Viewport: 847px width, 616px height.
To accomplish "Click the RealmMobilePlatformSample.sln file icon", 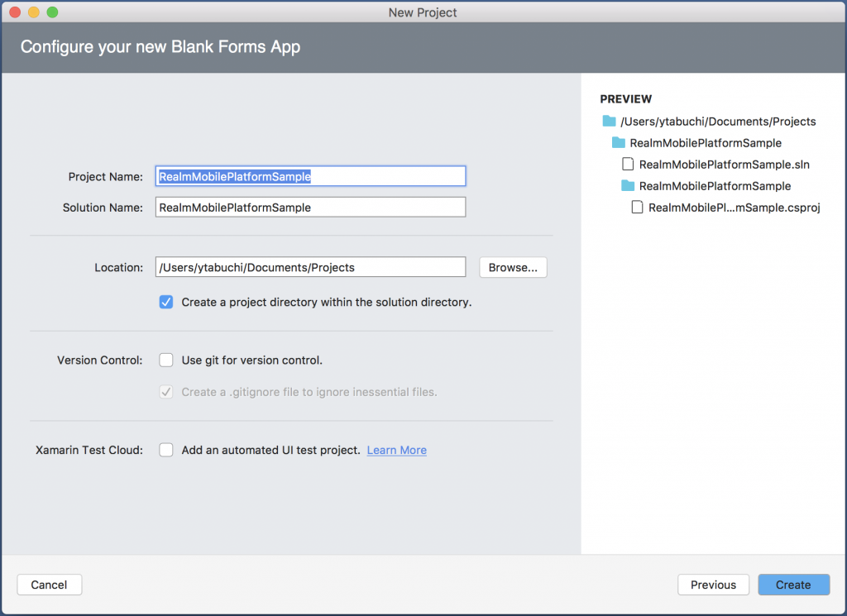I will [628, 164].
